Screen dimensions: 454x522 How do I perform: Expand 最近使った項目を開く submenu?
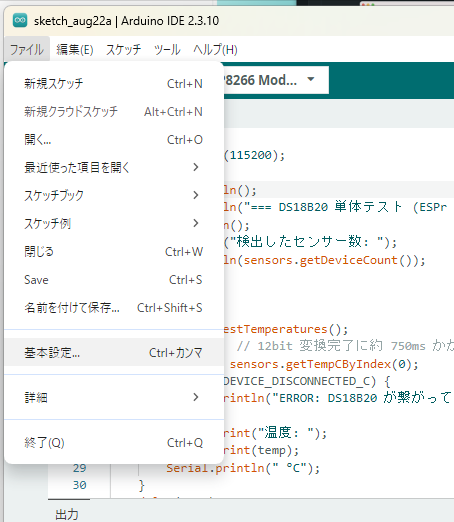tap(114, 167)
